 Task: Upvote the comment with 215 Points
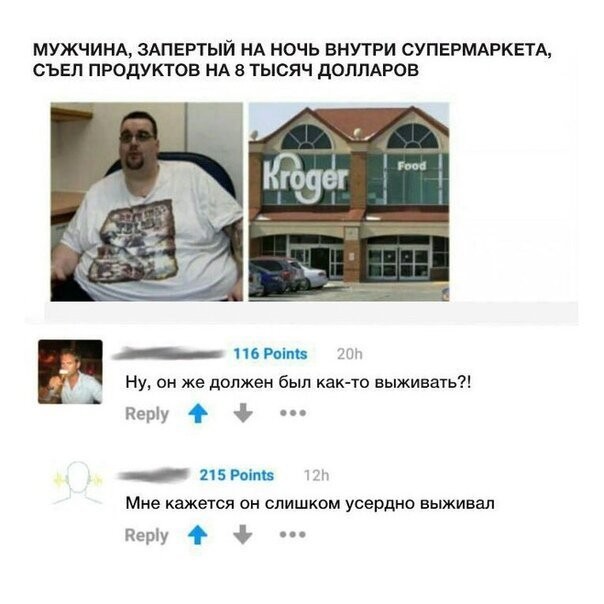[198, 535]
